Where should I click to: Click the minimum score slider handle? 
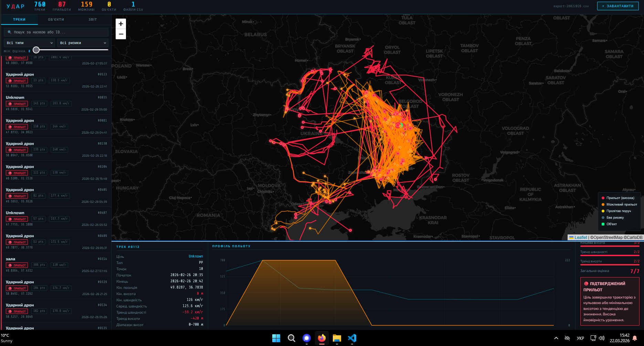click(36, 50)
